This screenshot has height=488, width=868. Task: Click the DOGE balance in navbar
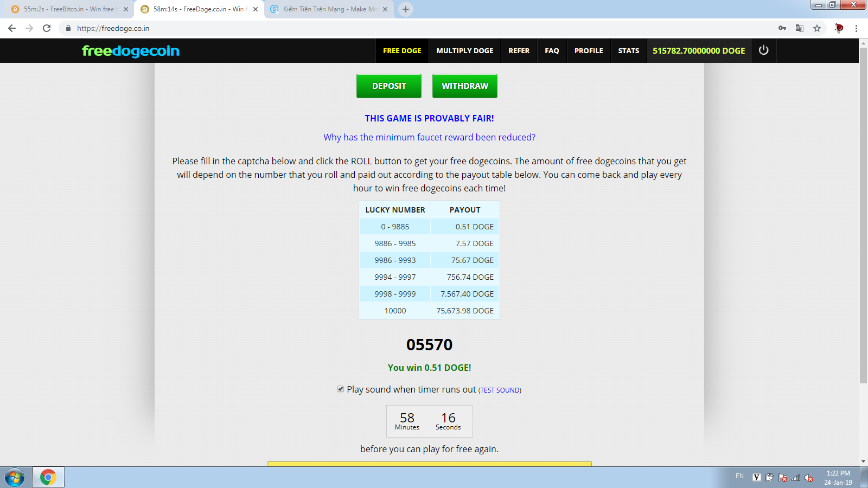point(699,50)
